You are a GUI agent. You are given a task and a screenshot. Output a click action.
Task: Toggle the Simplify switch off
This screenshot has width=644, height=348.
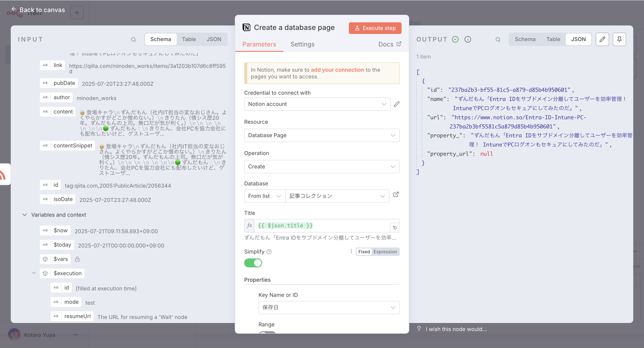tap(253, 263)
